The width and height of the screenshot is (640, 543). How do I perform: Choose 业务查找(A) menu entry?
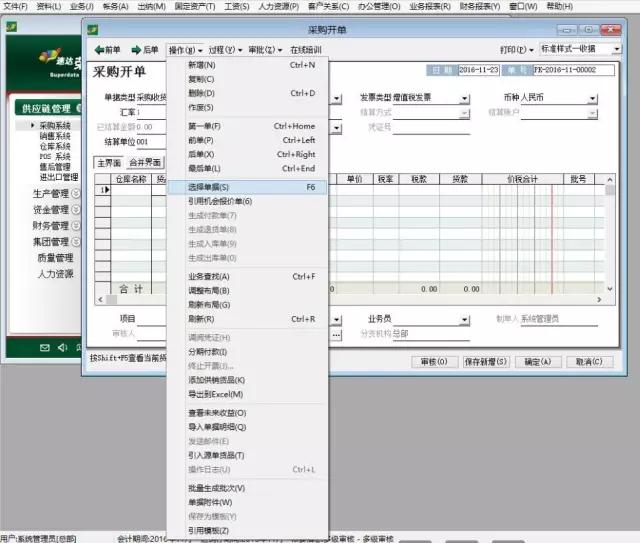[x=247, y=276]
